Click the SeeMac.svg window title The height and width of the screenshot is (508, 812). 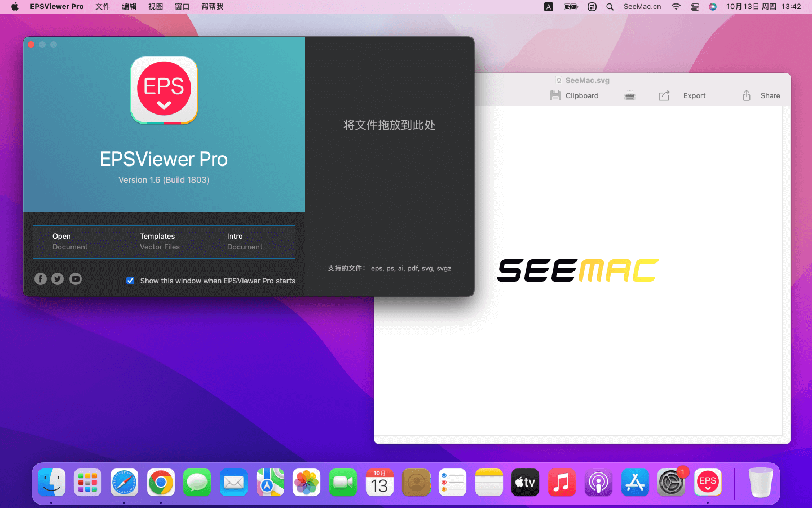pos(588,81)
